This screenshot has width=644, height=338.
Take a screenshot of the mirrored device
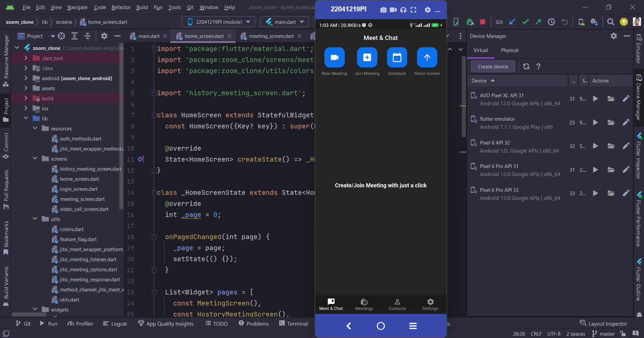[383, 10]
